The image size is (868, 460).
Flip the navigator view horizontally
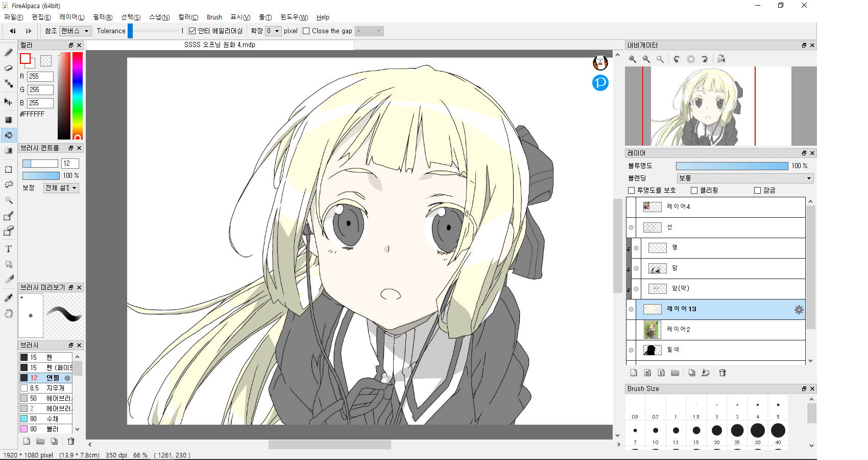[721, 59]
